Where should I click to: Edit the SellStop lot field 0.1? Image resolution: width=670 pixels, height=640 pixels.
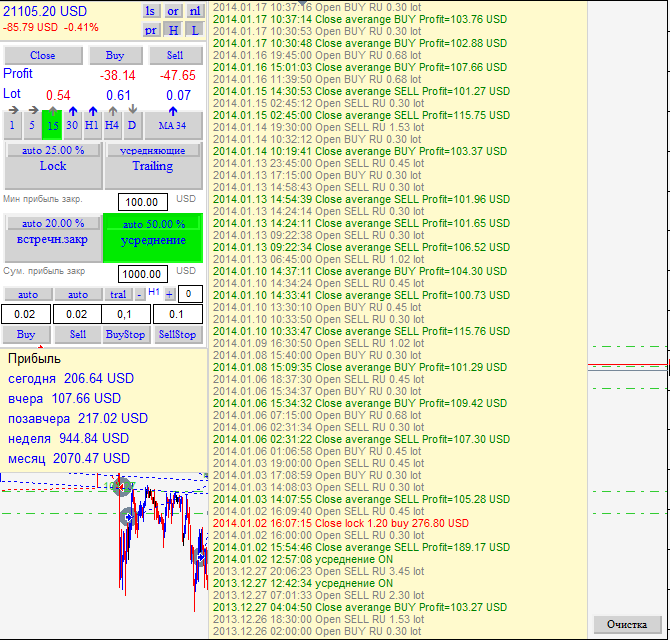178,314
